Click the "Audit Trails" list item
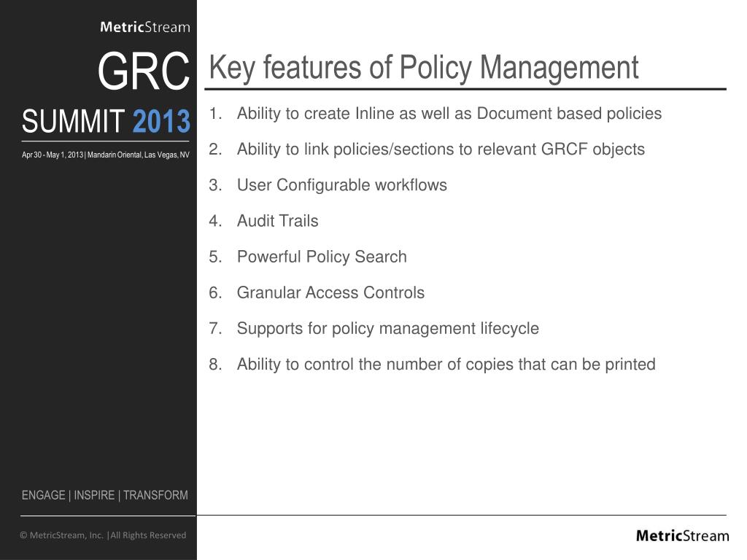The width and height of the screenshot is (747, 560). (278, 221)
